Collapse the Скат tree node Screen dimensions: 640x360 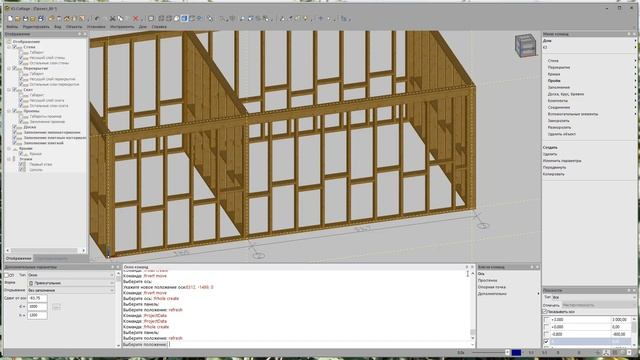point(9,89)
